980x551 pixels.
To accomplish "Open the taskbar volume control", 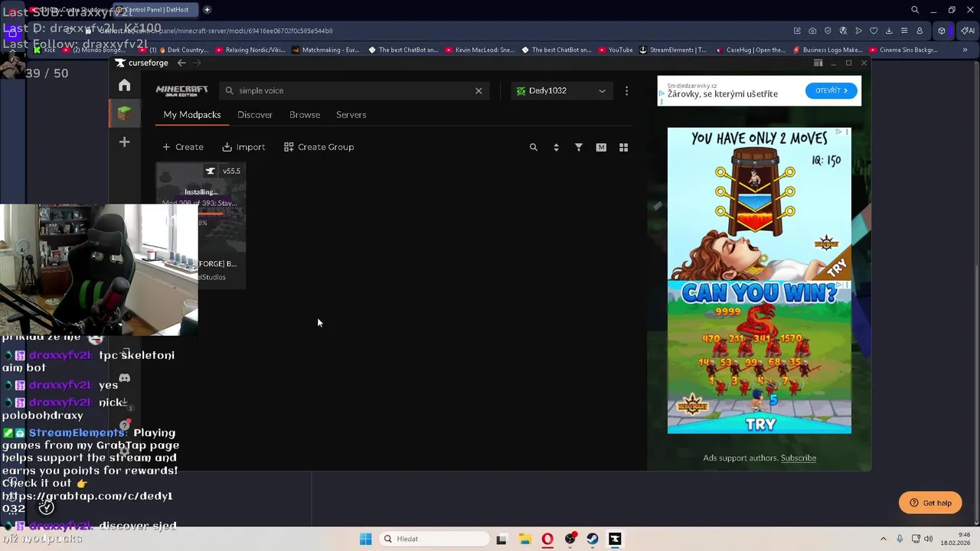I will coord(929,539).
